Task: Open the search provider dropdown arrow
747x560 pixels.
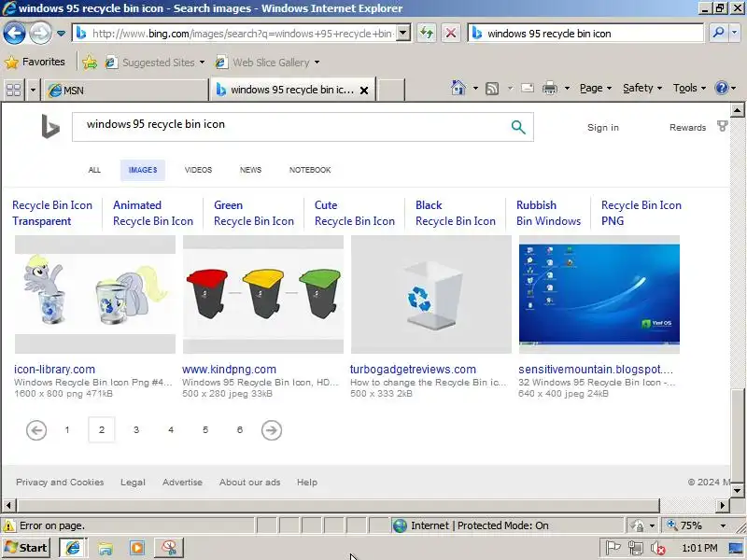Action: (x=735, y=33)
